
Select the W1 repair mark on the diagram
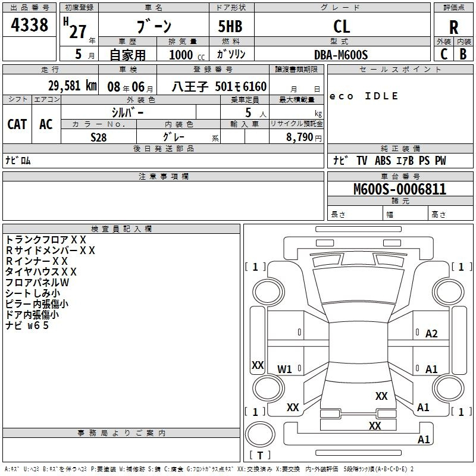click(x=285, y=369)
